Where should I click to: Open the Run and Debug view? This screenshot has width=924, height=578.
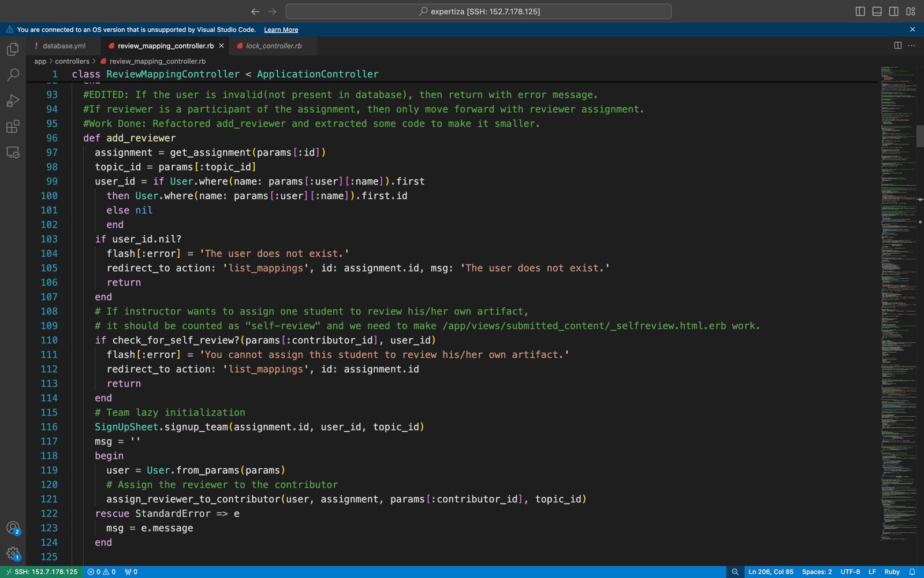click(x=13, y=101)
